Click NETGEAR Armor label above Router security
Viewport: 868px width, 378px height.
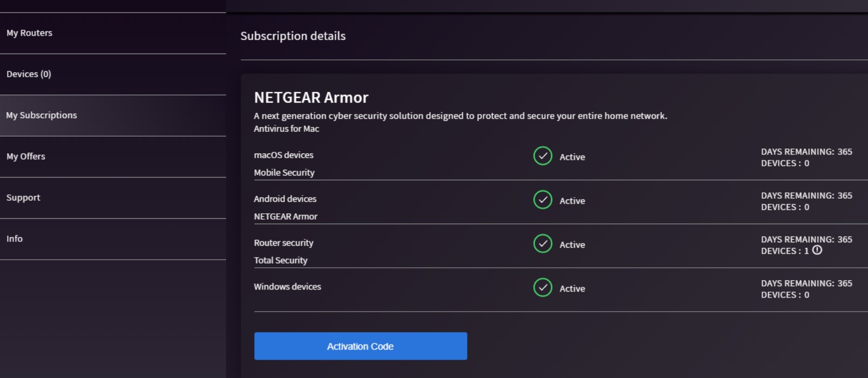coord(286,217)
